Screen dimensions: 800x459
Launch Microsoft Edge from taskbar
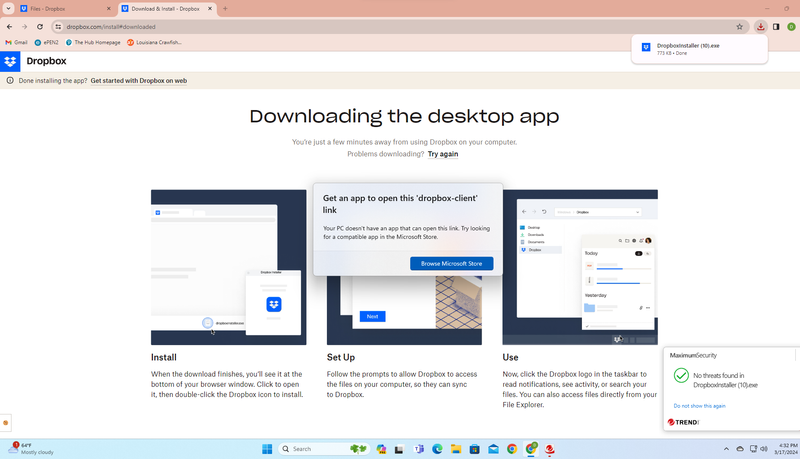(x=437, y=449)
